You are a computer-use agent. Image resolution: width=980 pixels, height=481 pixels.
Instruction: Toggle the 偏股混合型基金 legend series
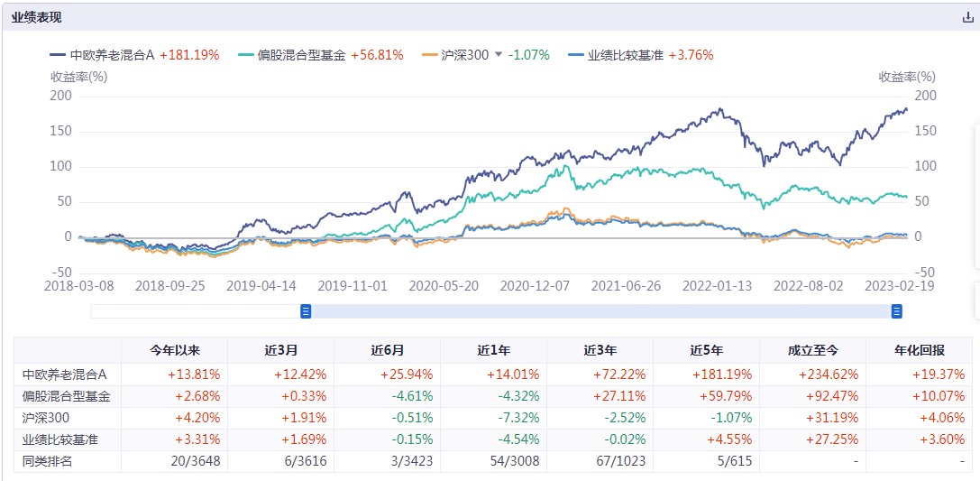[x=301, y=55]
